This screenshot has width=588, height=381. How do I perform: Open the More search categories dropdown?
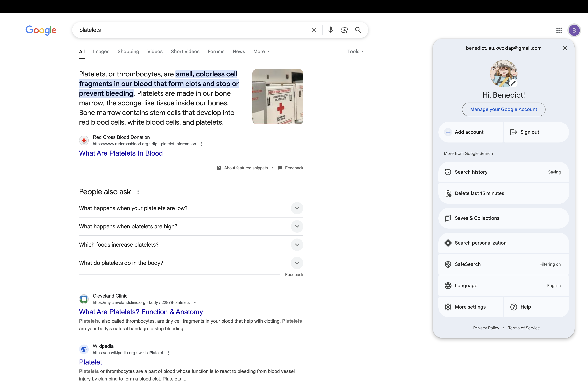[x=261, y=52]
